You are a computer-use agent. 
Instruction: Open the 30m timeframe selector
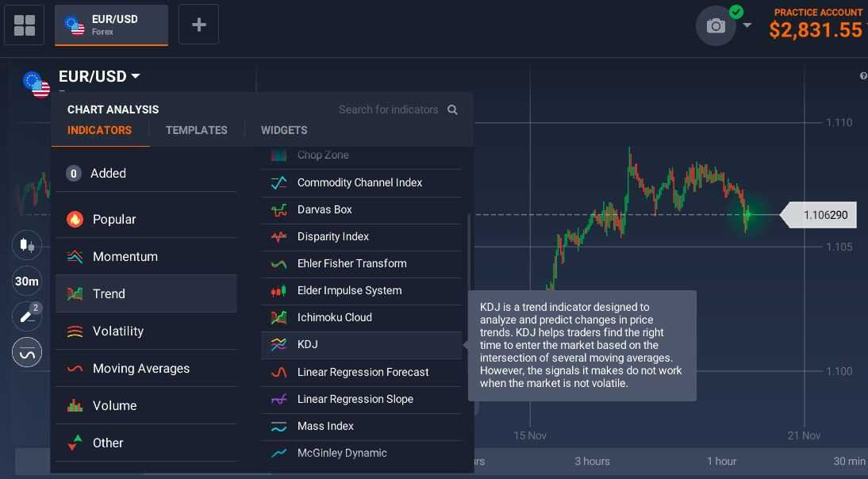[26, 281]
